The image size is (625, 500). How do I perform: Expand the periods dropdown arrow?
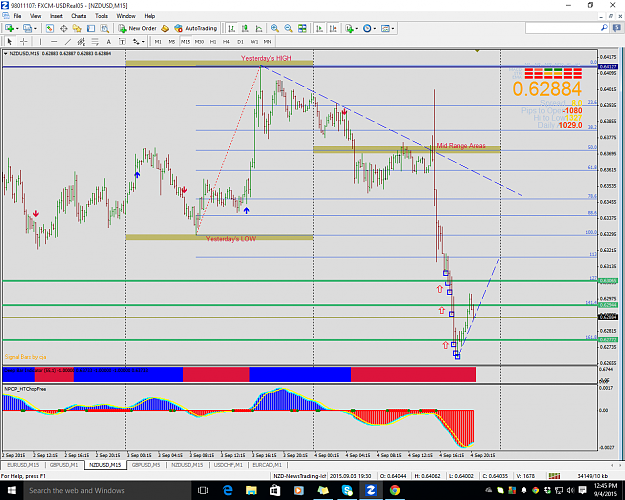(x=375, y=28)
